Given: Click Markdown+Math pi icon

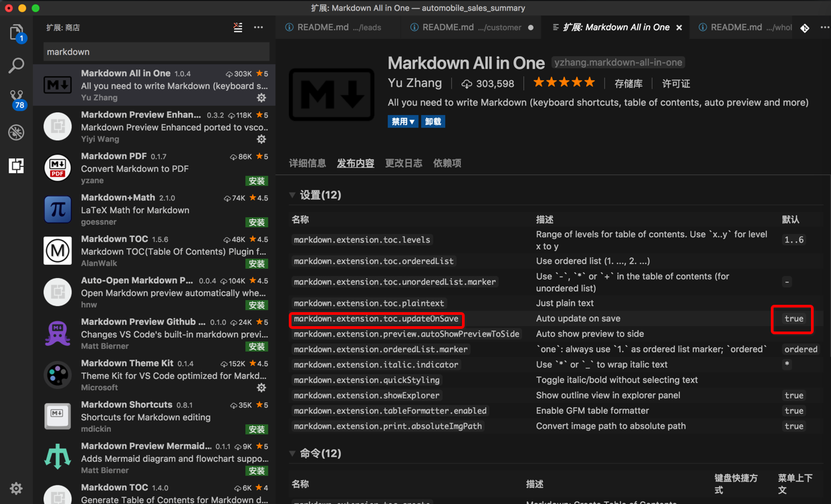Looking at the screenshot, I should click(x=57, y=209).
